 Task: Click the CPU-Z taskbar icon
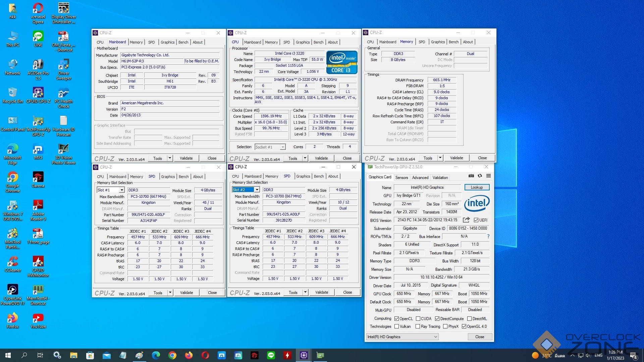(304, 355)
